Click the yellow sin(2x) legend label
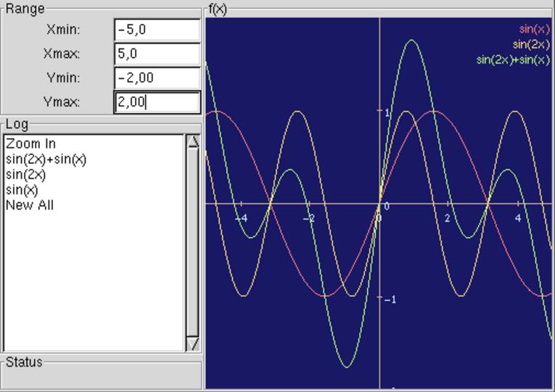Screen dimensions: 555x392 (x=531, y=44)
